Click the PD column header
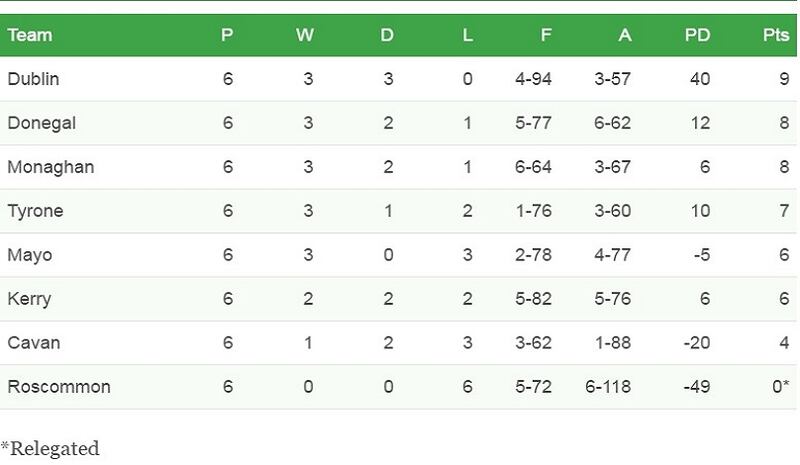 697,35
